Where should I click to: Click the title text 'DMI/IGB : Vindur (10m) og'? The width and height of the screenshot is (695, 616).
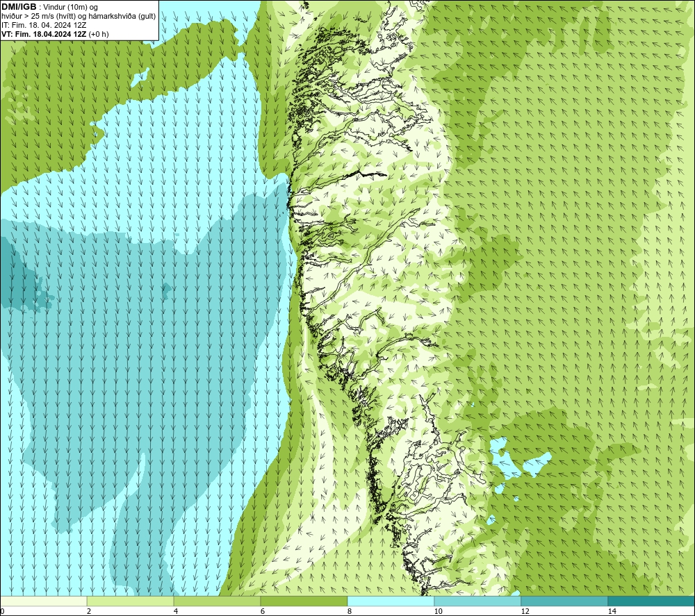click(49, 7)
